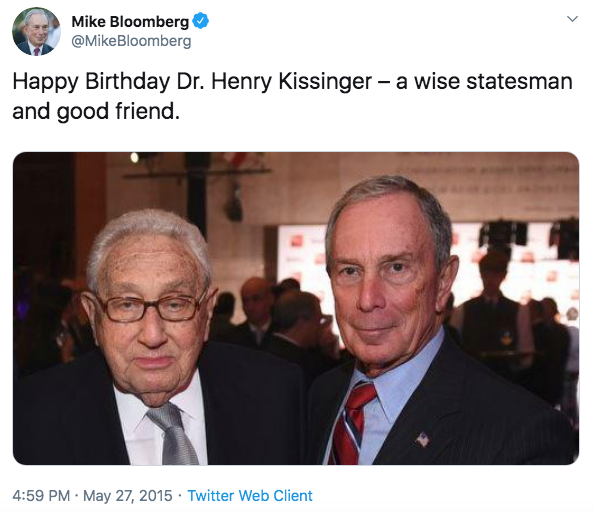594x513 pixels.
Task: Click the "and good friend." text line
Action: point(96,111)
